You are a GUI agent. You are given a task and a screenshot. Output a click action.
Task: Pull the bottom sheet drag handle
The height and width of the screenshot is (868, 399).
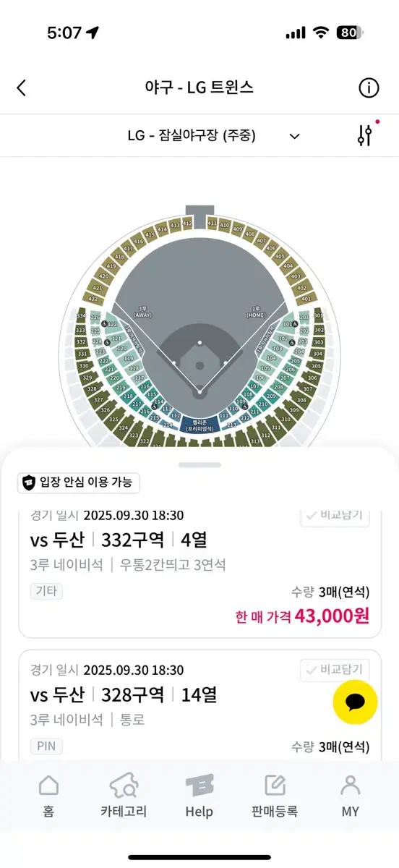pos(199,465)
